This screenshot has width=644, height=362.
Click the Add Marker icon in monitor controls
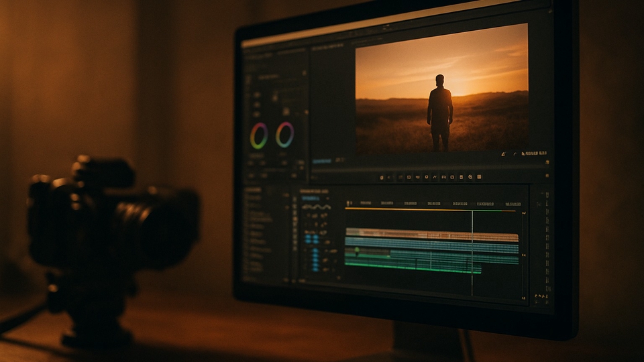[x=382, y=178]
